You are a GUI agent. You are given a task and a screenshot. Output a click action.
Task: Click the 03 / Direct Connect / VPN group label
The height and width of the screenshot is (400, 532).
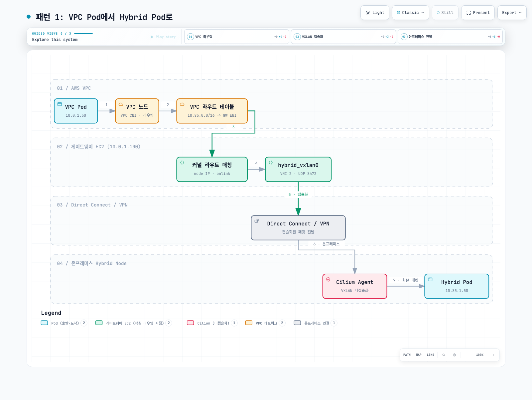point(92,205)
